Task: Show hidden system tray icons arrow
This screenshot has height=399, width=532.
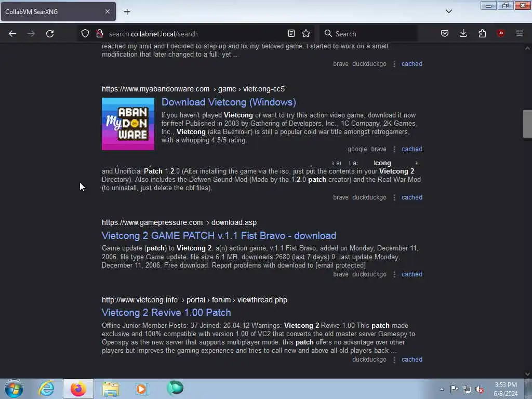Action: click(442, 389)
